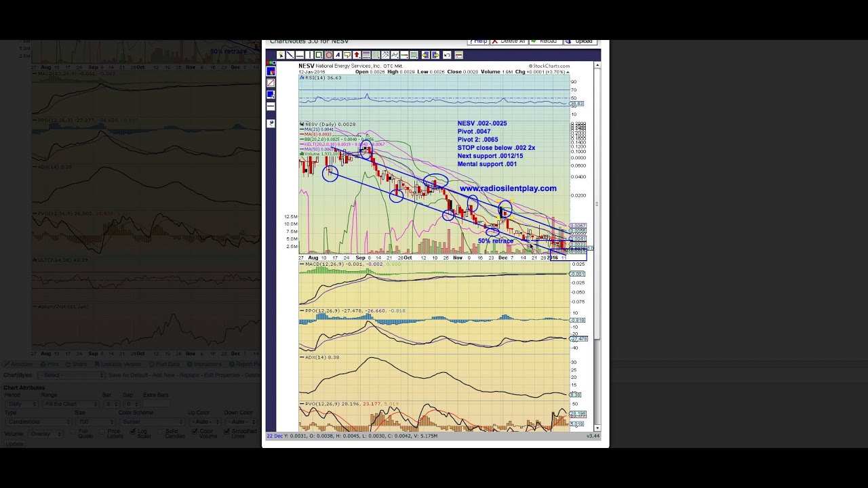Open Type Candlesticks dropdown in background window
Image resolution: width=868 pixels, height=488 pixels.
[38, 422]
